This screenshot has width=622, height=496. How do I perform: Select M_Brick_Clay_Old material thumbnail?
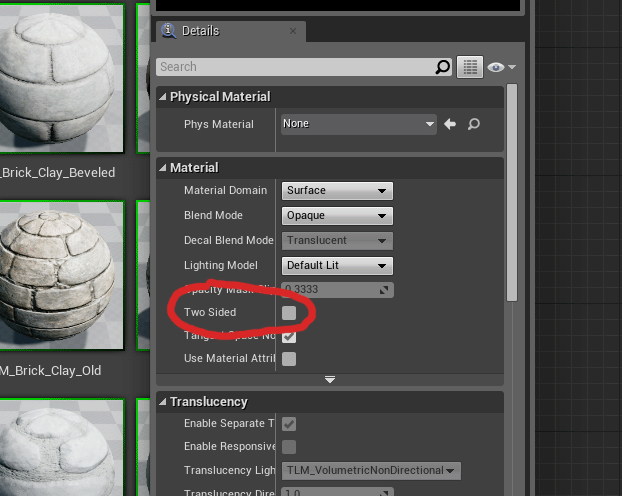click(x=61, y=275)
